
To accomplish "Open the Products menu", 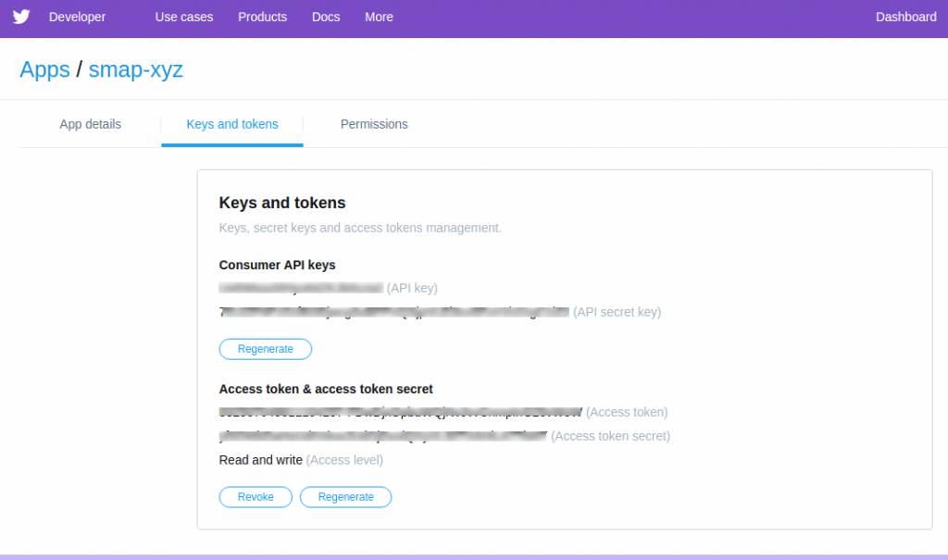I will click(x=262, y=17).
